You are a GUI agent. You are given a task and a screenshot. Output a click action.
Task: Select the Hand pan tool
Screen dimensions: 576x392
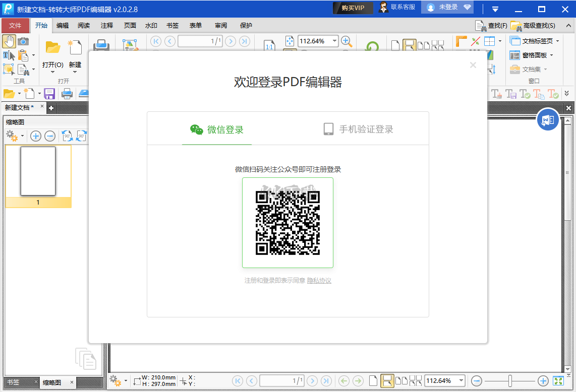9,41
